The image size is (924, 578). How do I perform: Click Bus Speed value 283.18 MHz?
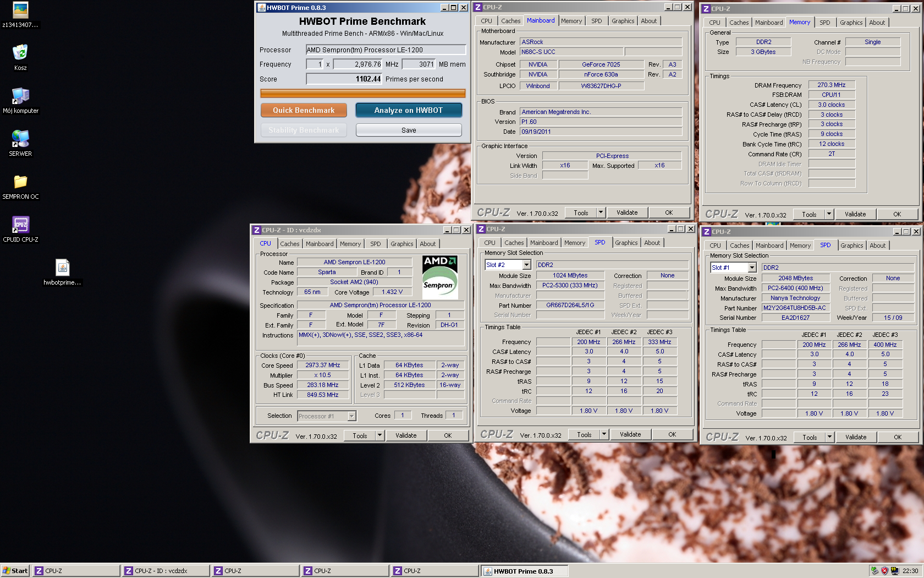[x=323, y=385]
